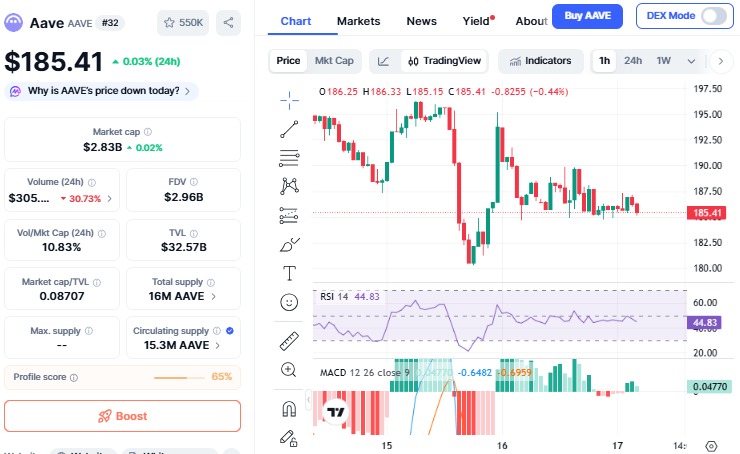Click the #32 rank badge
The image size is (740, 454).
[110, 23]
